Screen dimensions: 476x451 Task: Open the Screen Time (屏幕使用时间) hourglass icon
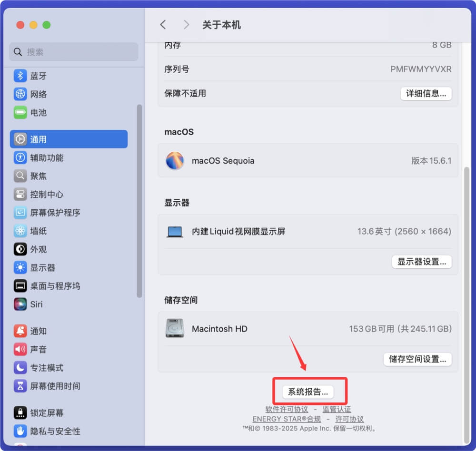(x=20, y=386)
